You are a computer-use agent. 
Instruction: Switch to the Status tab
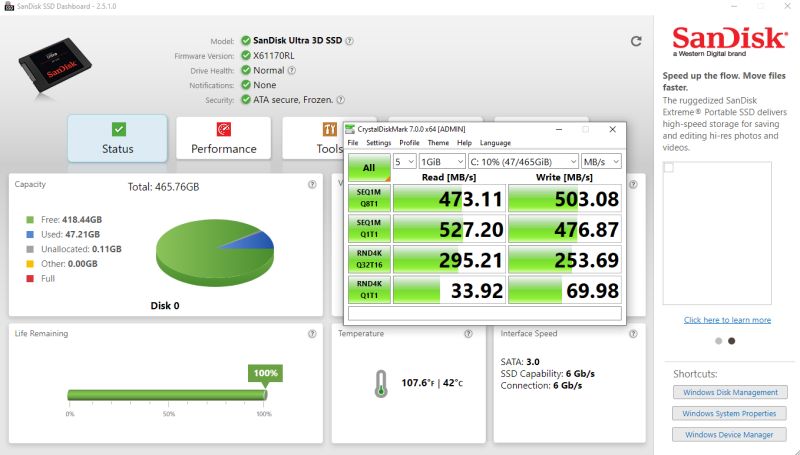(117, 138)
